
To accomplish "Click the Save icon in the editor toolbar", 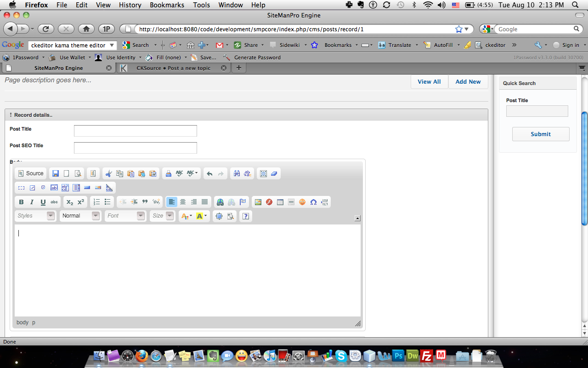I will tap(56, 173).
